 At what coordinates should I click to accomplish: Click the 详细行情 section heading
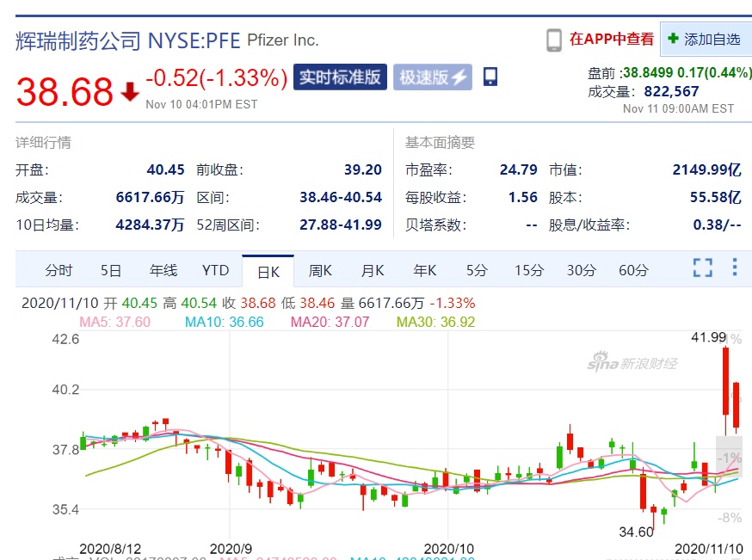pyautogui.click(x=43, y=143)
